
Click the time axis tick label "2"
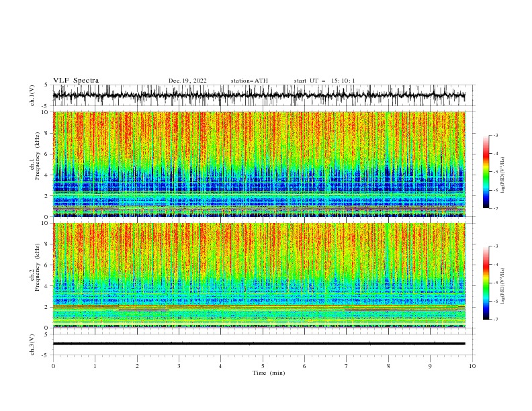pyautogui.click(x=137, y=366)
